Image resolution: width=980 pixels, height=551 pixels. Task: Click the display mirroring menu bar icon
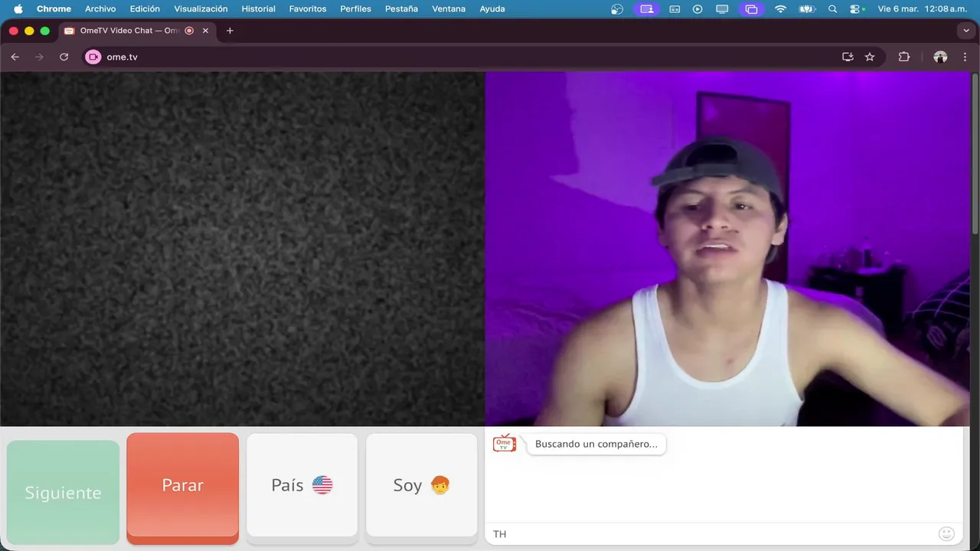(x=722, y=9)
